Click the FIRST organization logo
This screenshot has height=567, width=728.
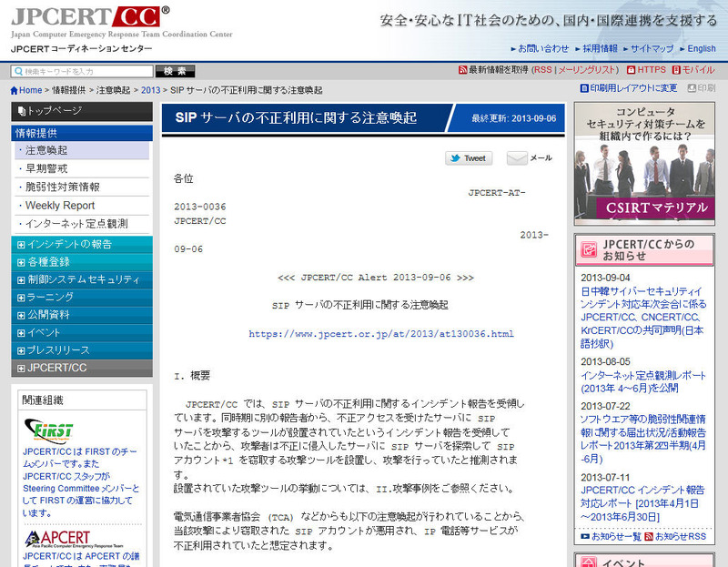pos(51,430)
